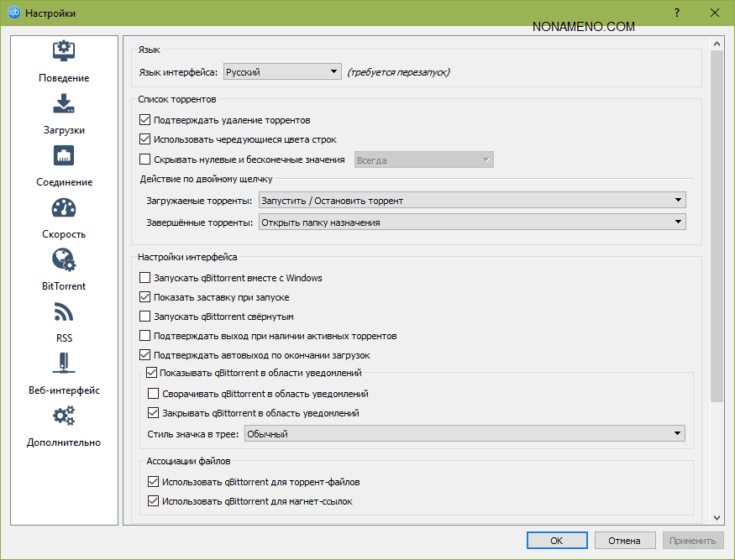
Task: Open the Стиль значка в трее dropdown
Action: [x=464, y=434]
